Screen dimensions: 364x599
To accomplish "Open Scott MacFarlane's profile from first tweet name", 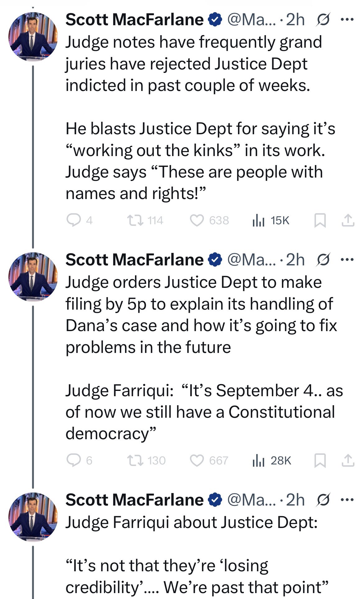I will click(134, 20).
